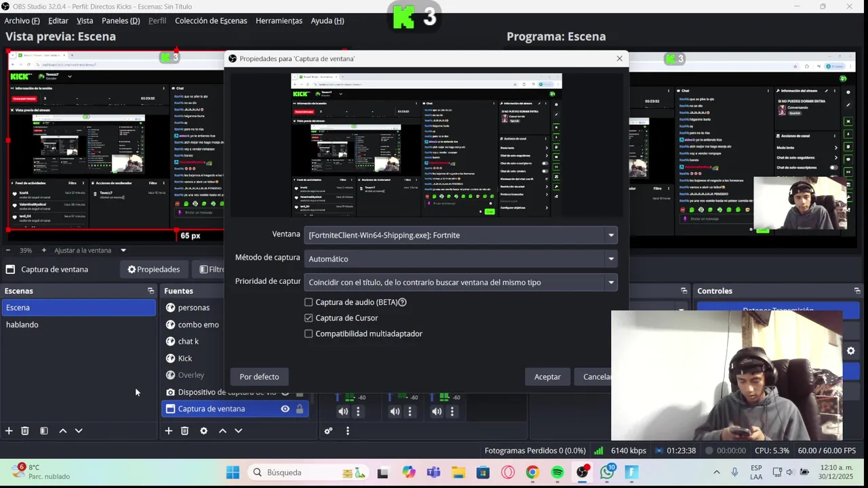Enable Captura de audio (BETA) checkbox
Viewport: 868px width, 488px height.
click(309, 302)
